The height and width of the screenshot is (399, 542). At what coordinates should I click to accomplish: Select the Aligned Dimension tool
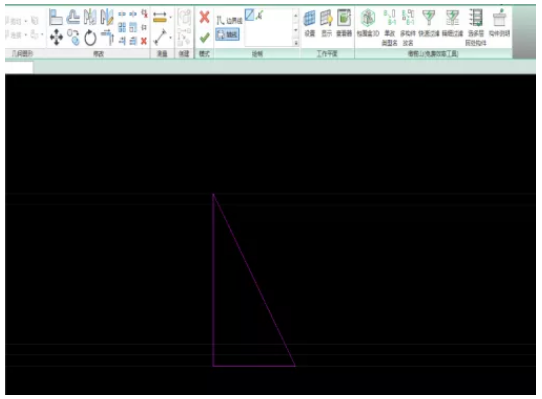point(160,17)
